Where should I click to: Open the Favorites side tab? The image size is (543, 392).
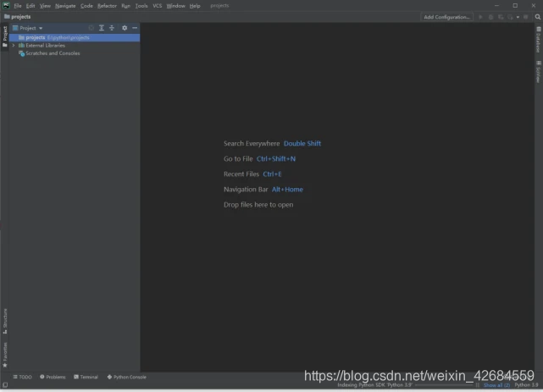(5, 355)
